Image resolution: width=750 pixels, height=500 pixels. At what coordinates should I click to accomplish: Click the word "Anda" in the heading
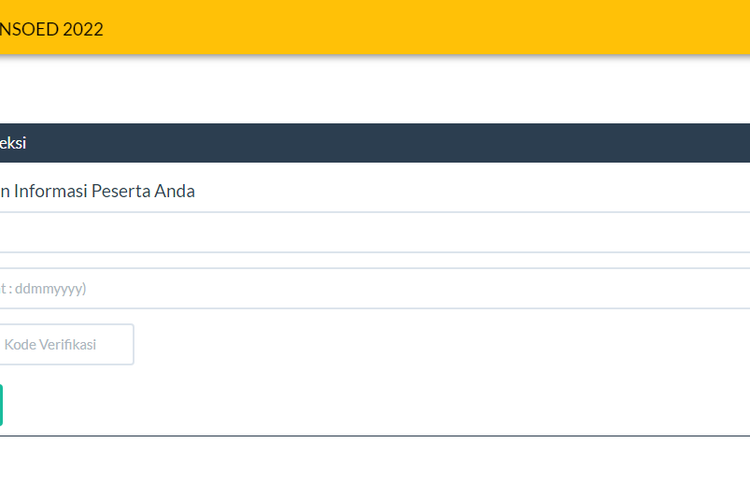[x=175, y=191]
